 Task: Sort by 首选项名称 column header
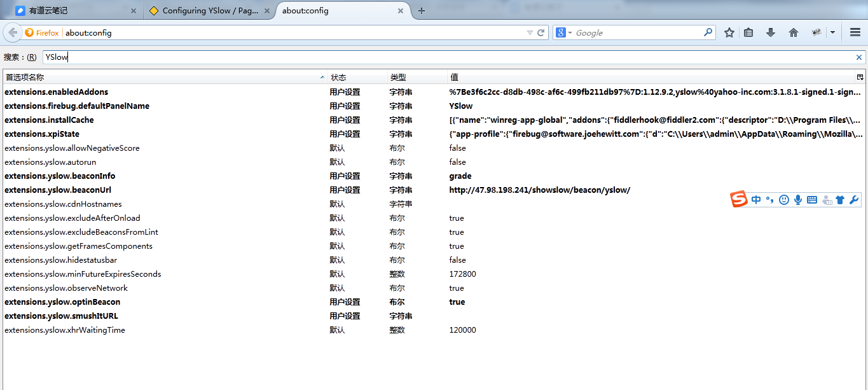coord(165,77)
